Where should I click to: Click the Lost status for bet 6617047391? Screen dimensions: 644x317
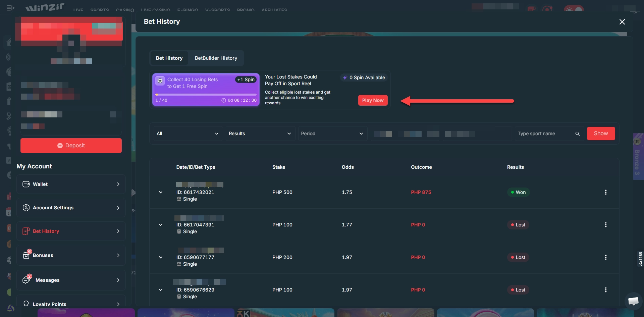pos(518,225)
